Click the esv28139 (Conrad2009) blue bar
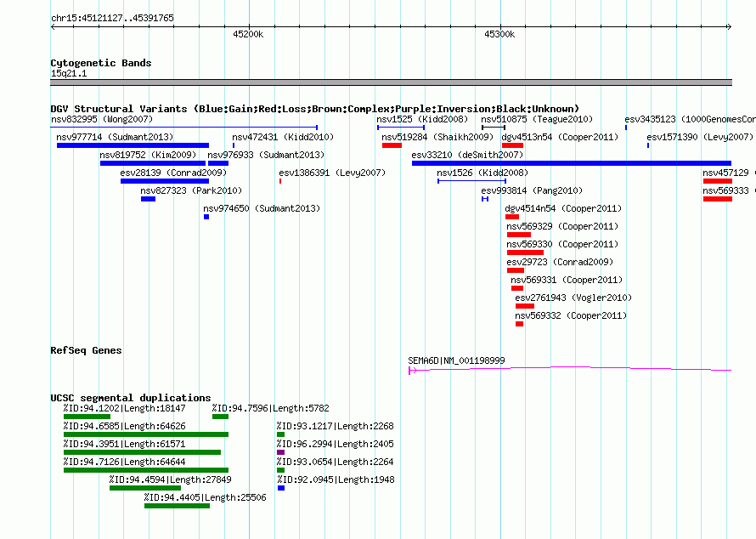The height and width of the screenshot is (539, 756). (x=165, y=181)
